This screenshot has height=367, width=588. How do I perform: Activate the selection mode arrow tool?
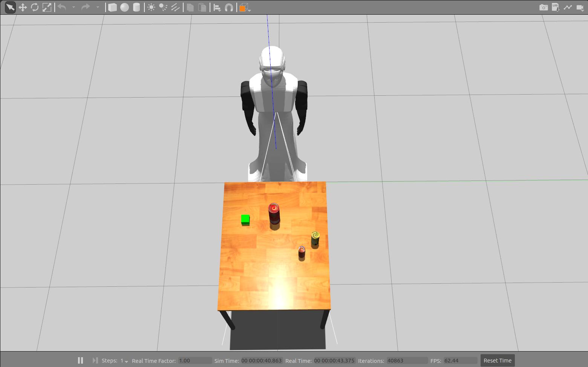(10, 7)
